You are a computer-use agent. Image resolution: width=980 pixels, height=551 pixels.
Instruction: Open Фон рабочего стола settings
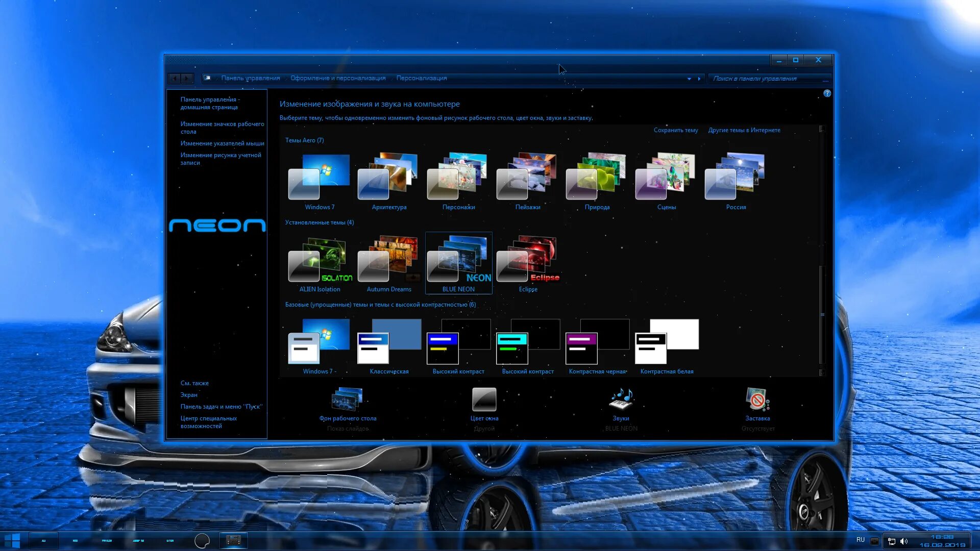tap(348, 409)
